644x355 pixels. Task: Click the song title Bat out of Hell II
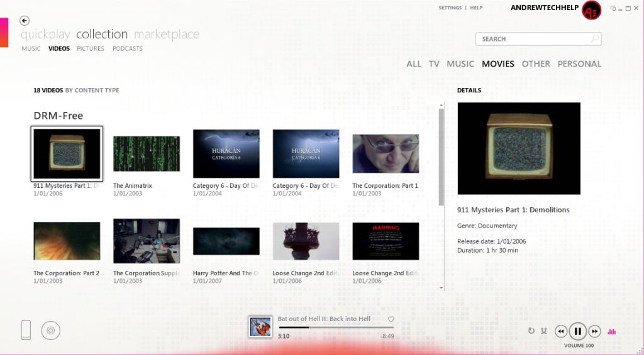[324, 319]
